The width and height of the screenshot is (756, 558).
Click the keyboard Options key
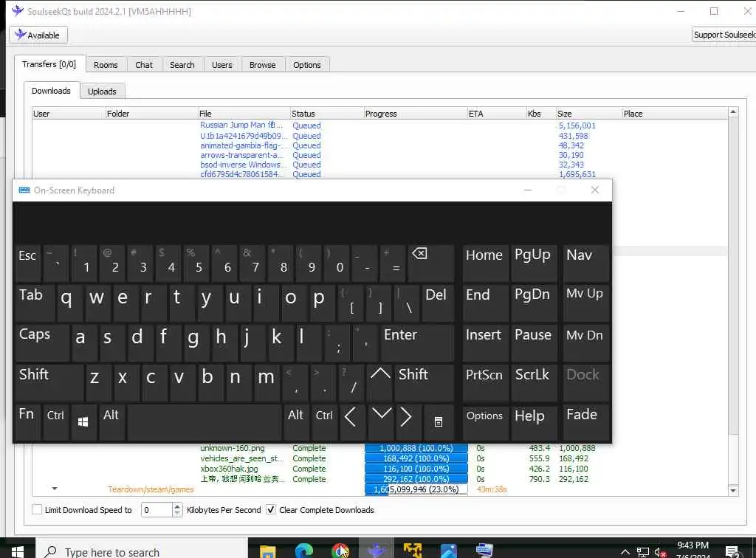485,422
